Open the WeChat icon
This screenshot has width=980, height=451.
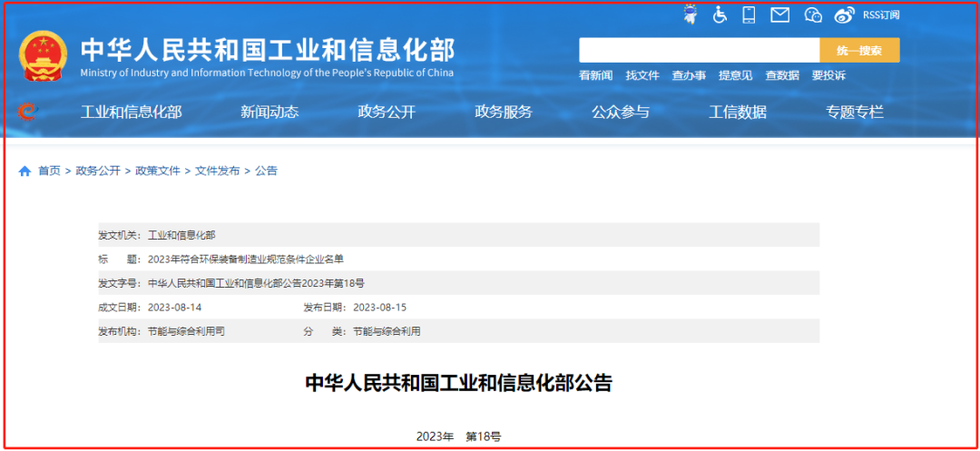click(813, 15)
